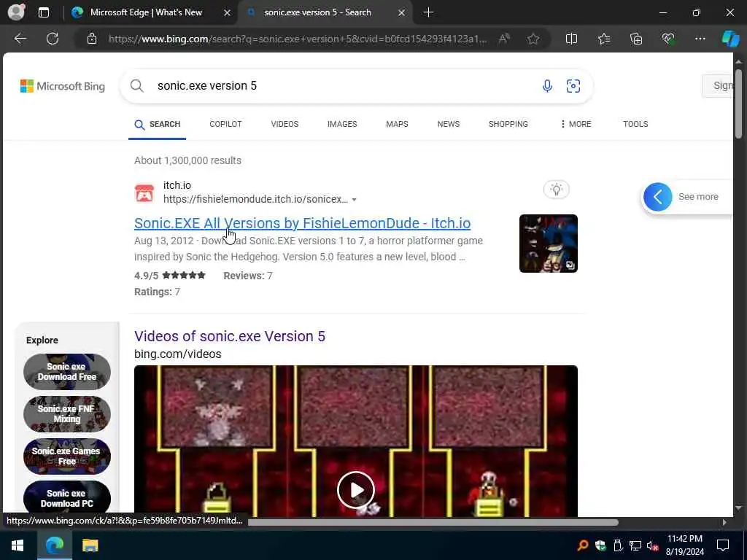Select Sonic exe Download Free explore pill
The width and height of the screenshot is (747, 560).
click(x=66, y=371)
